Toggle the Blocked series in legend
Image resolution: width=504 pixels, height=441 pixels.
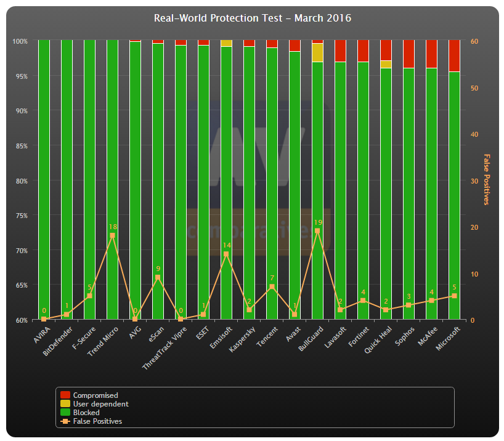tap(80, 413)
